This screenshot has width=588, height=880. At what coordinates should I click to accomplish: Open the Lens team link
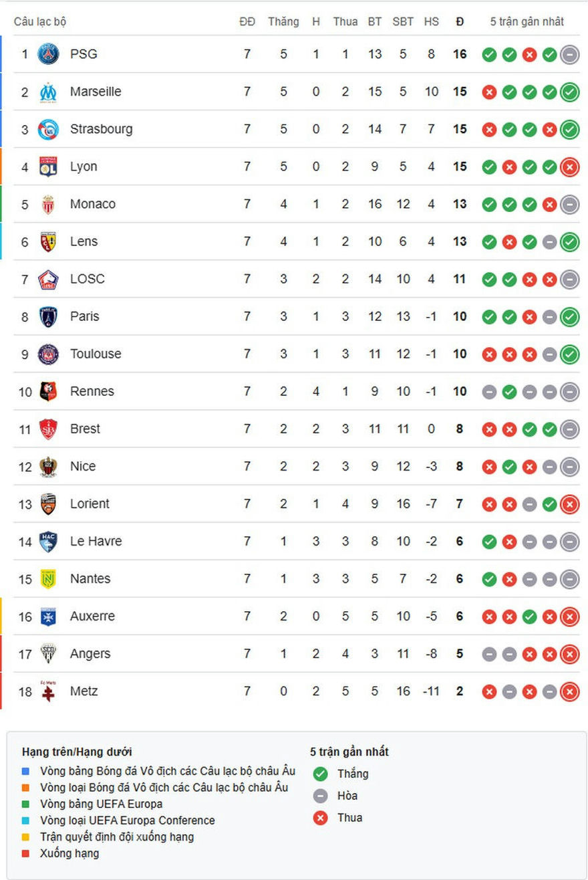tap(84, 241)
